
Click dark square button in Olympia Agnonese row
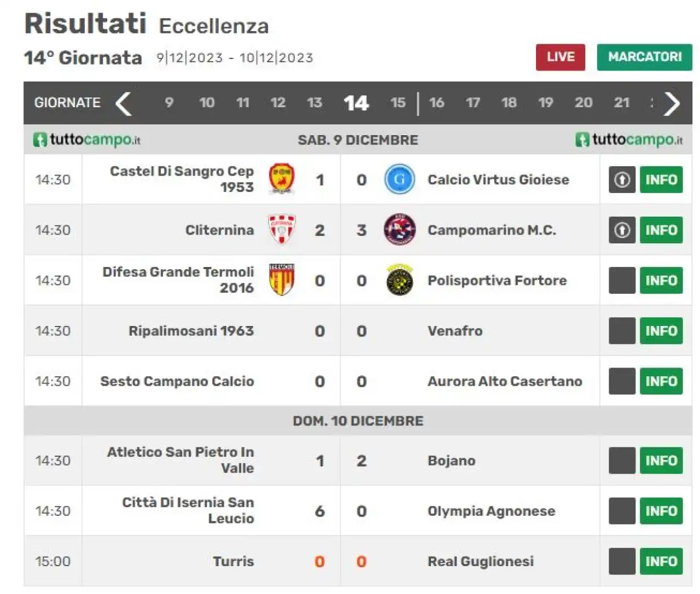(x=622, y=511)
